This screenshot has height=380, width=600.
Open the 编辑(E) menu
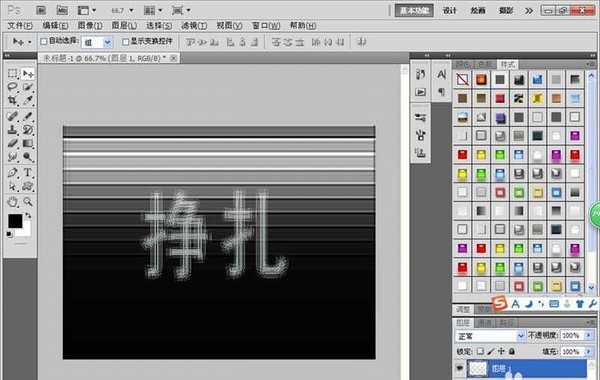pos(55,26)
